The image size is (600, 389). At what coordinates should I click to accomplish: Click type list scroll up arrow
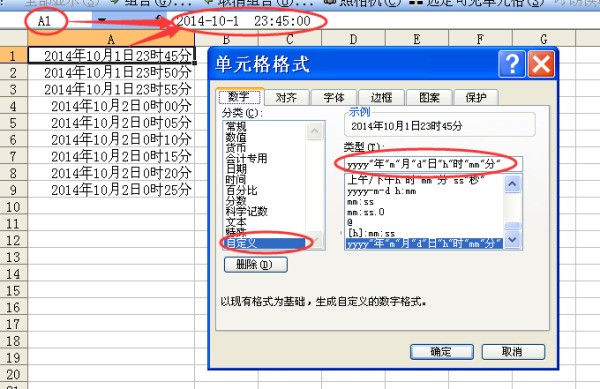click(x=512, y=184)
